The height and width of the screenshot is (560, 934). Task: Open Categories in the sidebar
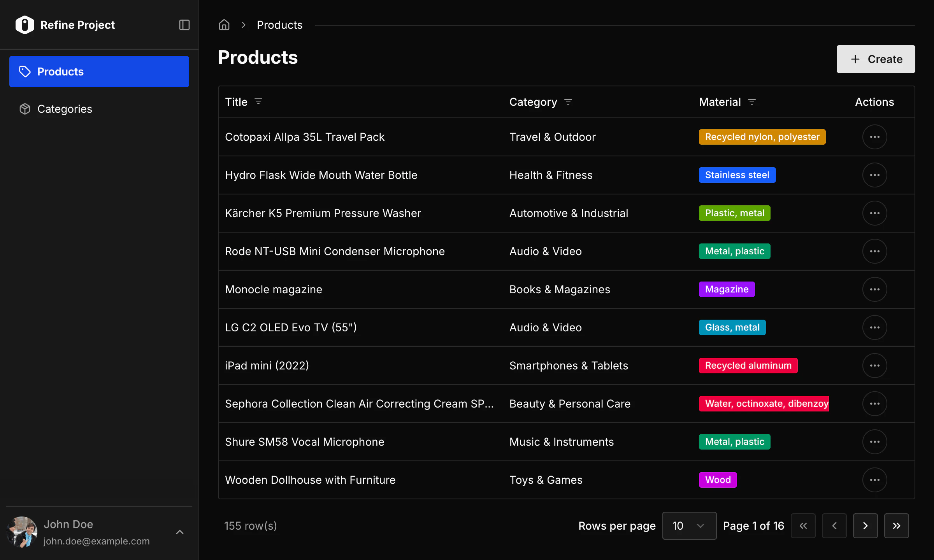coord(65,109)
